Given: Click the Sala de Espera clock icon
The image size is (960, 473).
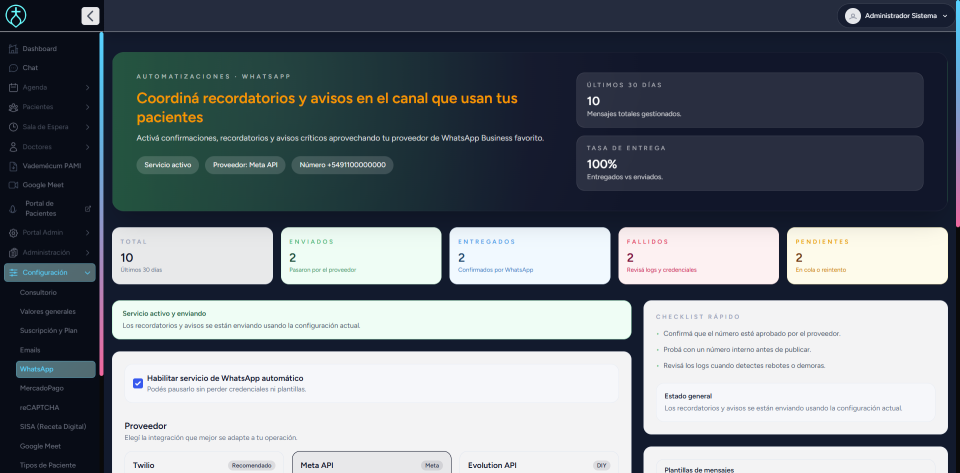Looking at the screenshot, I should coord(13,127).
